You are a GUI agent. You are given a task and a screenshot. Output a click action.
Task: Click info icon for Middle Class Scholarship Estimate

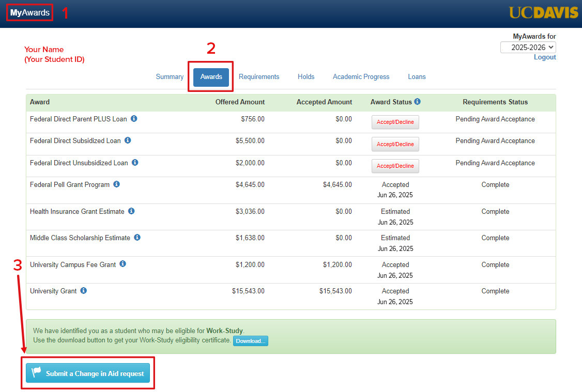tap(137, 238)
